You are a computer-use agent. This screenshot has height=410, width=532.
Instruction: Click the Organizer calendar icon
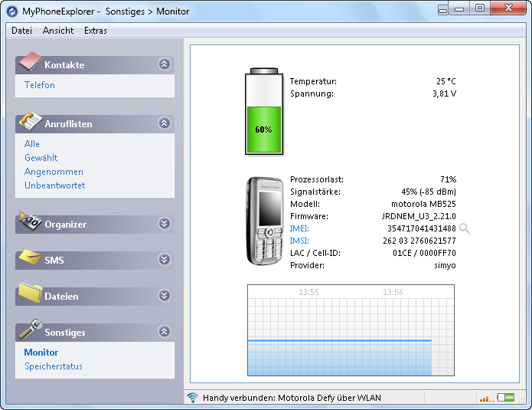[x=31, y=222]
